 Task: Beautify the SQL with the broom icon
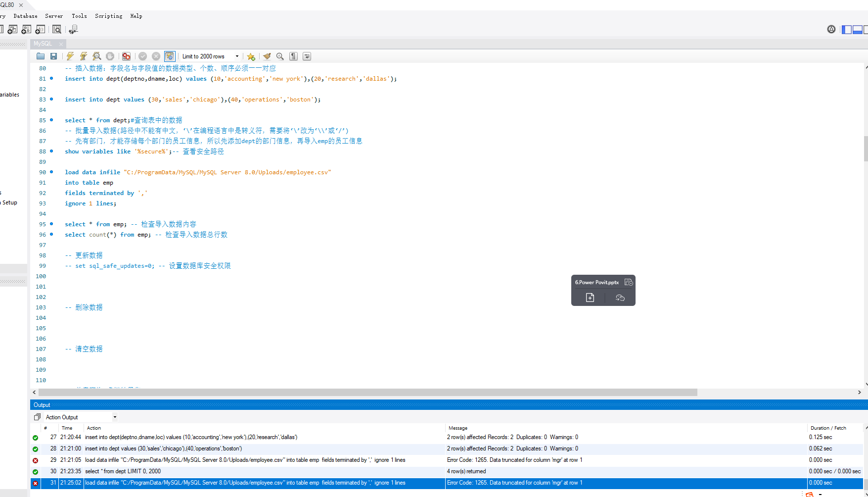(x=267, y=56)
